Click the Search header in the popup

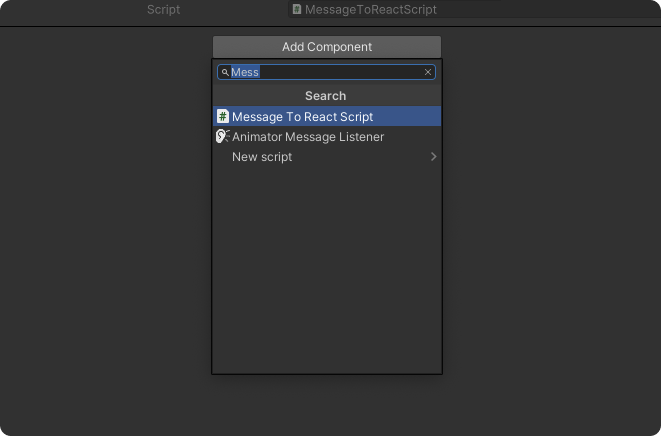pyautogui.click(x=326, y=96)
